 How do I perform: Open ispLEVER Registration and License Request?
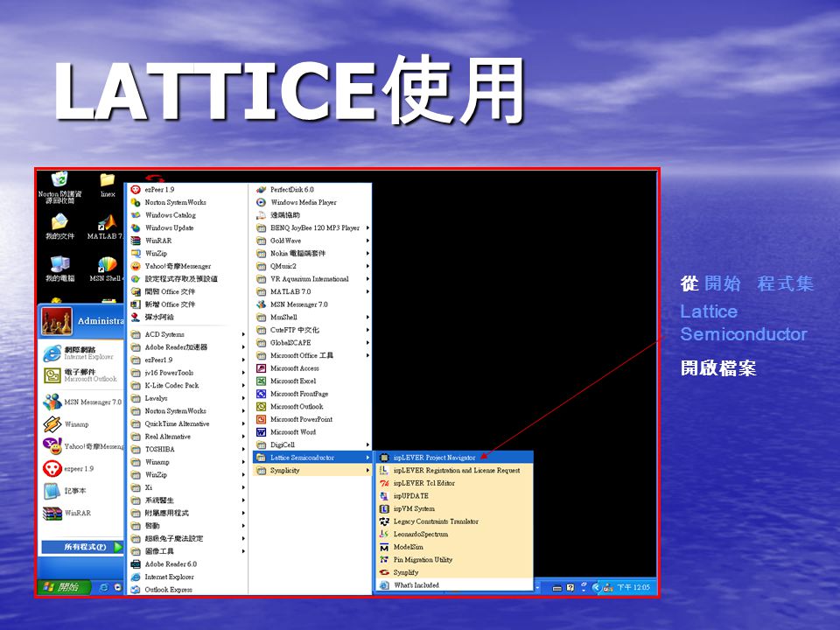452,471
